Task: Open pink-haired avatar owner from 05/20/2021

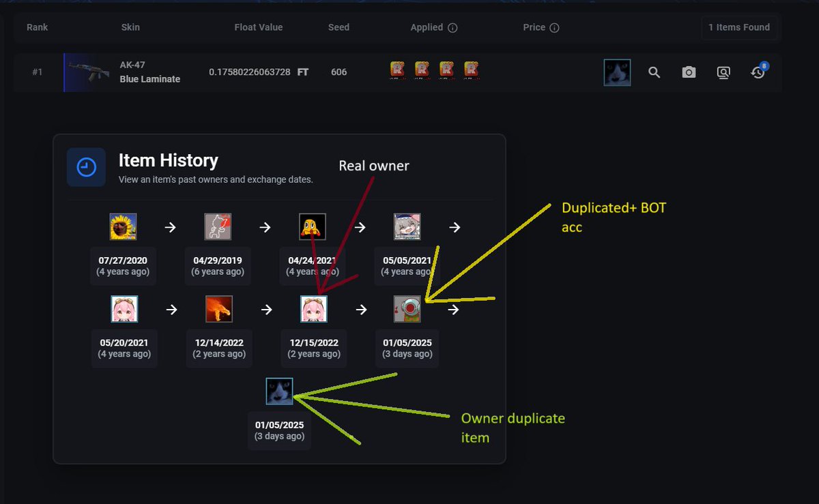Action: pos(124,309)
